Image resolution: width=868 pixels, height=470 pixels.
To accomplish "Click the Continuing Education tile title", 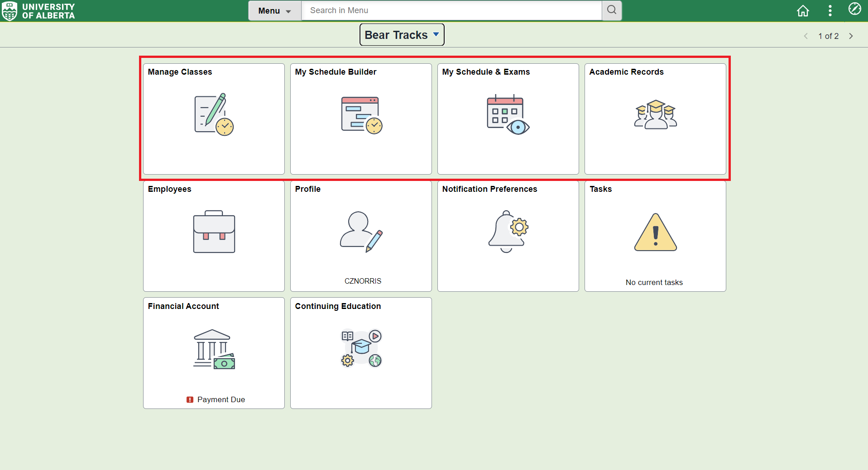I will [338, 306].
